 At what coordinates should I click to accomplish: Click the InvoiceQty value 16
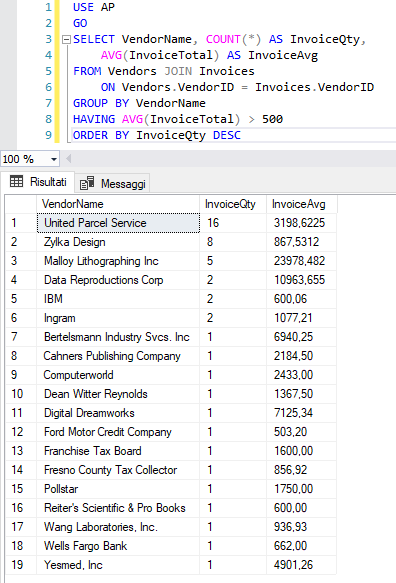coord(233,223)
